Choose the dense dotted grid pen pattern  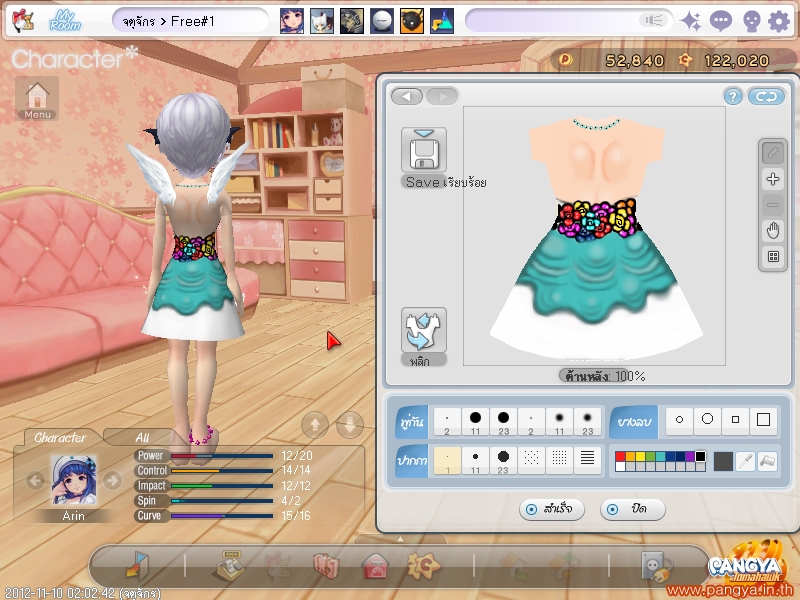[x=559, y=460]
